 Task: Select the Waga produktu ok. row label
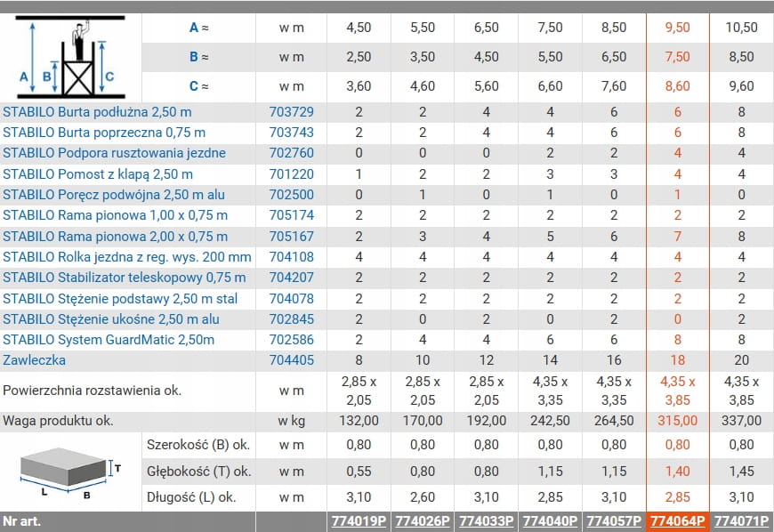59,421
